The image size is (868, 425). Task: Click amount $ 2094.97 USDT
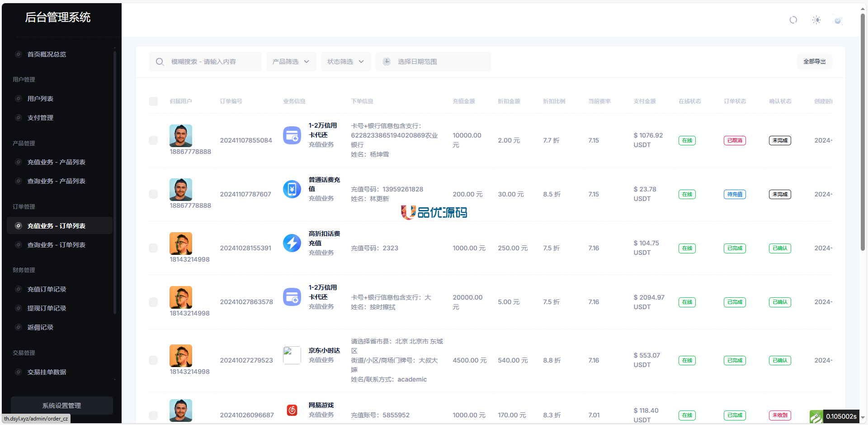pos(649,302)
